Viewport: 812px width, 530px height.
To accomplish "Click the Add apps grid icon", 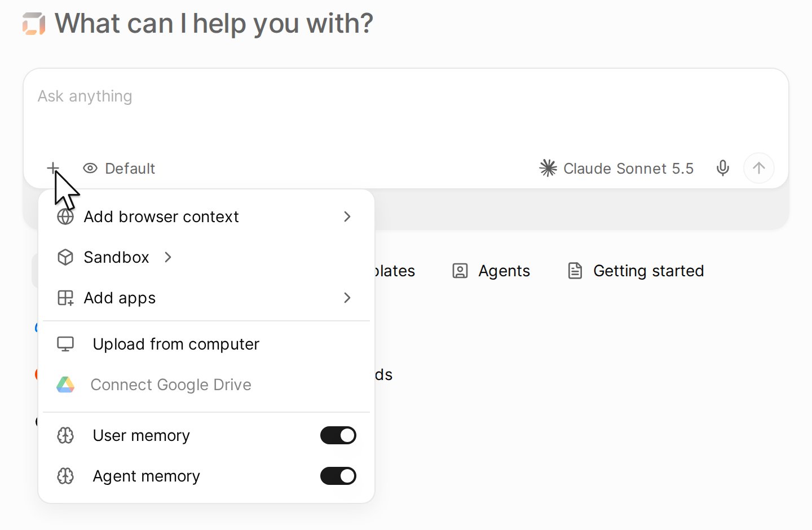I will tap(65, 298).
